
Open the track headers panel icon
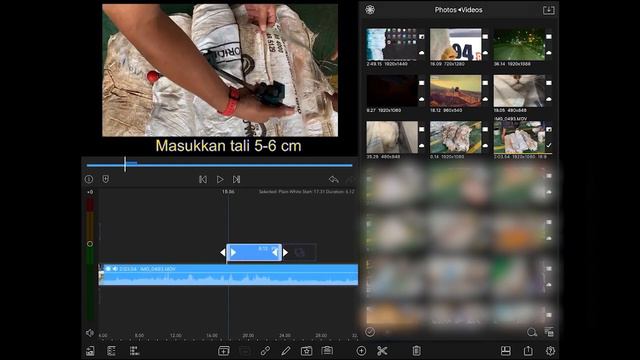111,351
